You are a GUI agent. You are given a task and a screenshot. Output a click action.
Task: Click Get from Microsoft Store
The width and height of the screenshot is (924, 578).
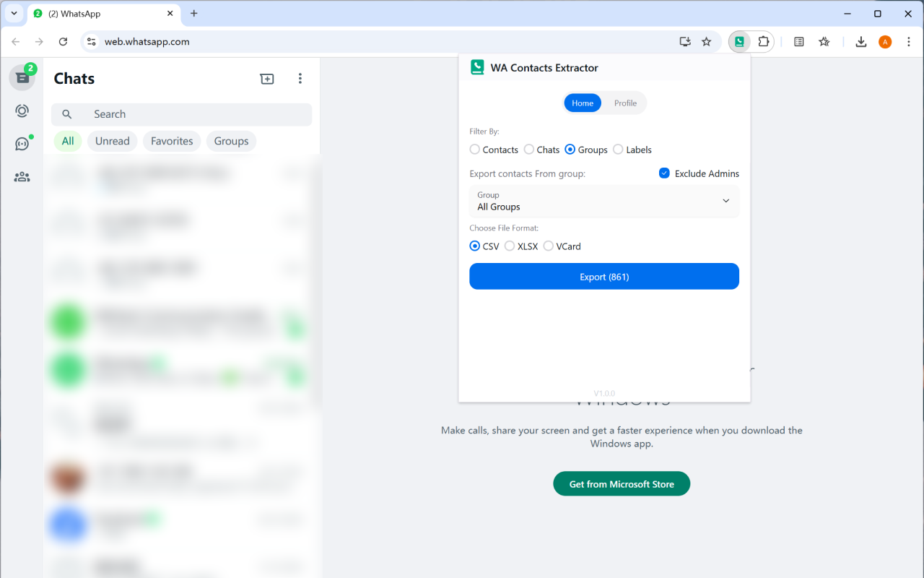pyautogui.click(x=622, y=483)
